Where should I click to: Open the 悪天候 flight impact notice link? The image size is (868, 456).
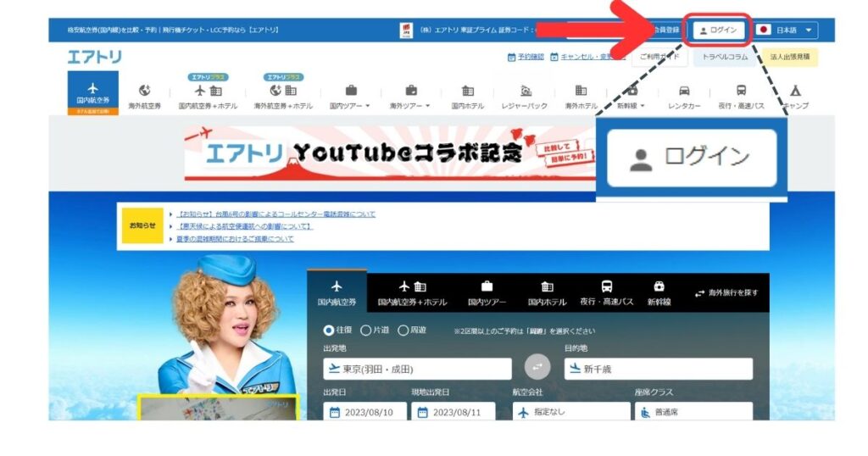click(x=244, y=226)
